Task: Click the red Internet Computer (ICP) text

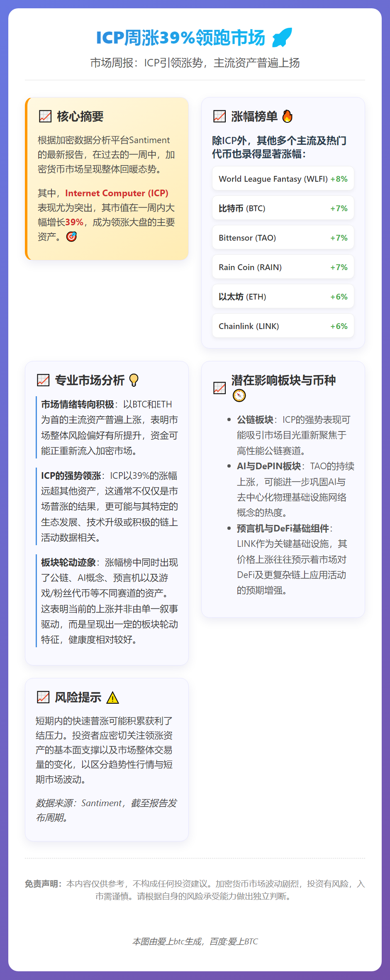Action: click(x=117, y=193)
